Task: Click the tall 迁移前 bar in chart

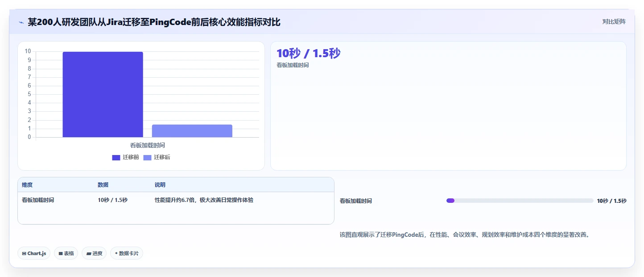Action: (103, 94)
